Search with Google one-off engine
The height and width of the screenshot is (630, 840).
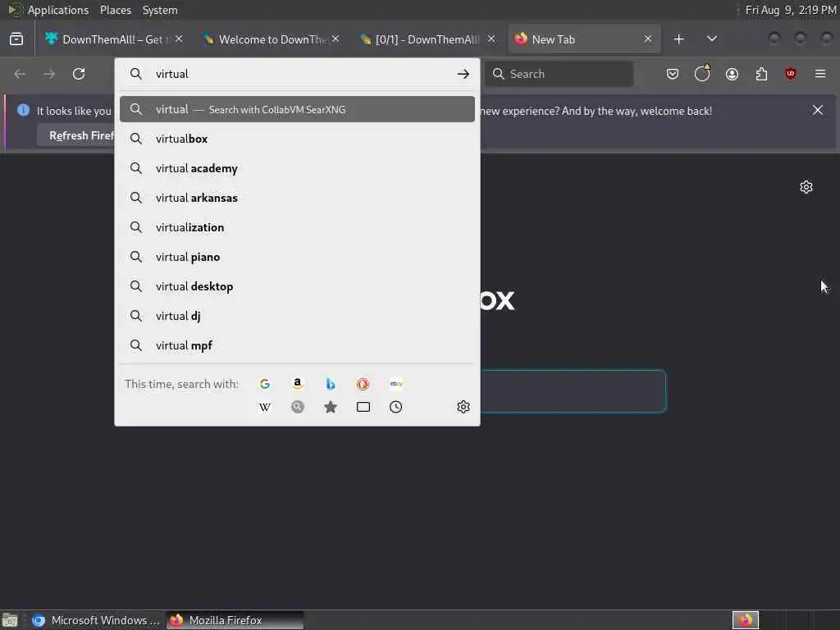pos(265,384)
